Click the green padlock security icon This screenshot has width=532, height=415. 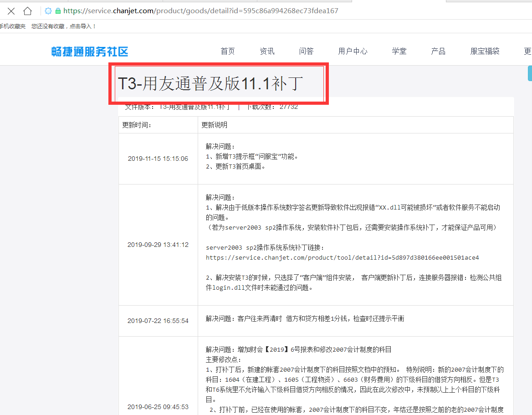tap(58, 11)
